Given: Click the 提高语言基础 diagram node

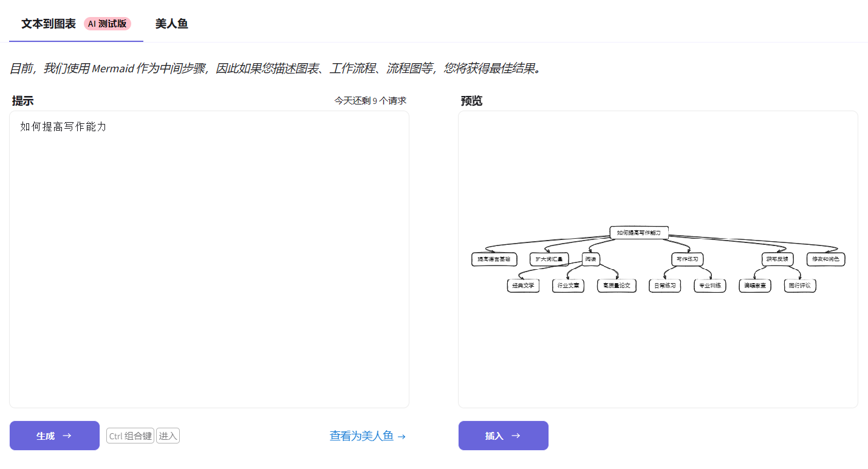Looking at the screenshot, I should (x=494, y=259).
